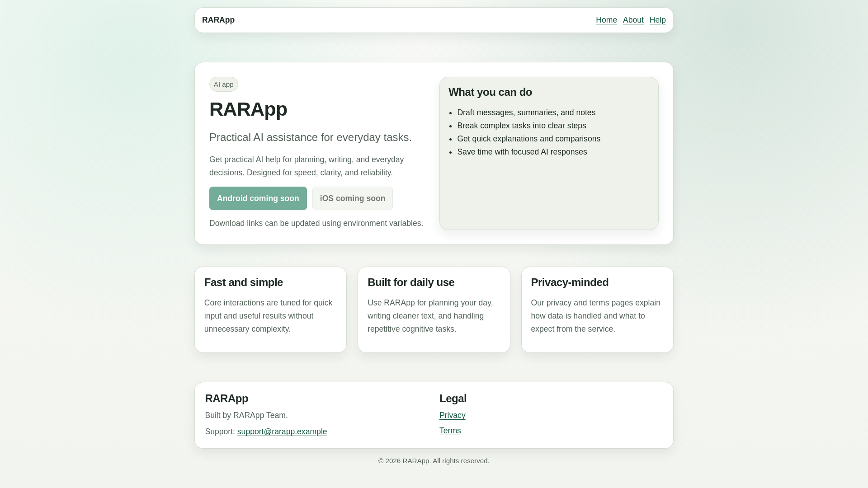Click the RARApp brand name in header
868x488 pixels.
[218, 20]
